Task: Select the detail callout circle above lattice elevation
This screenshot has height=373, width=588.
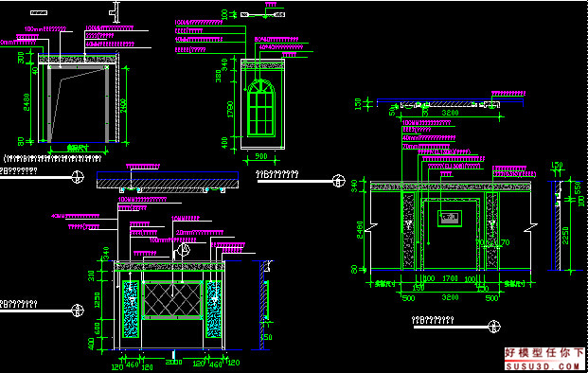Action: click(184, 249)
